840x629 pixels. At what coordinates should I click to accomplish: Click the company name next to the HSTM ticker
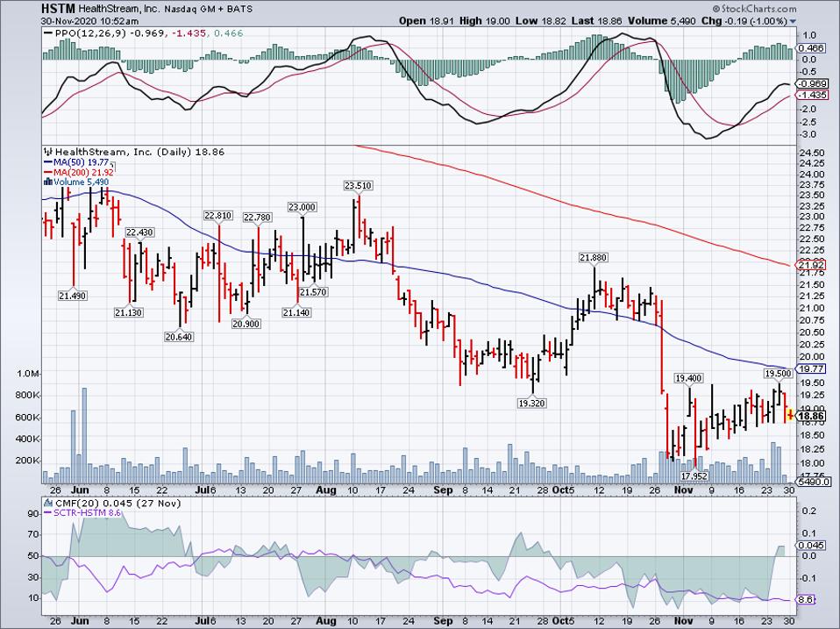[119, 9]
